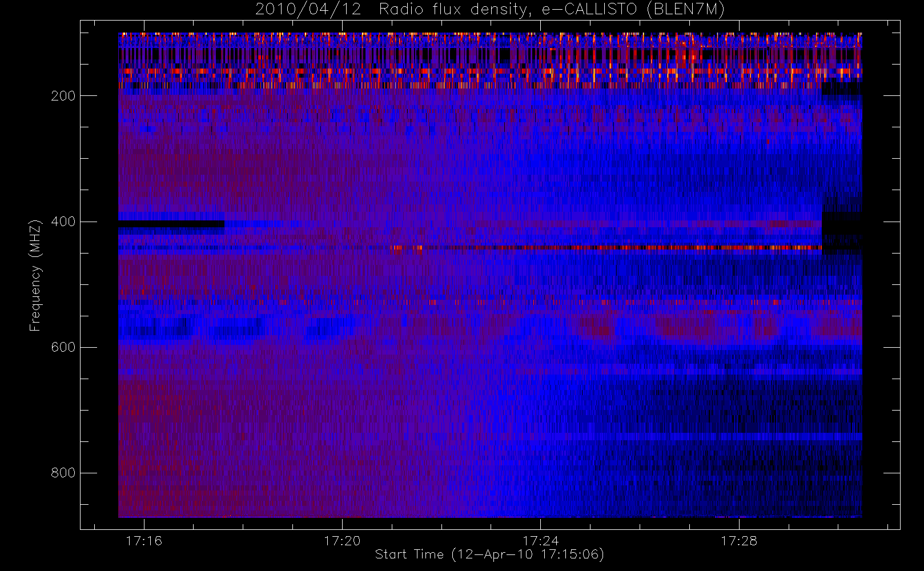Image resolution: width=924 pixels, height=571 pixels.
Task: Click the 17:16 time tick label
Action: tap(144, 541)
